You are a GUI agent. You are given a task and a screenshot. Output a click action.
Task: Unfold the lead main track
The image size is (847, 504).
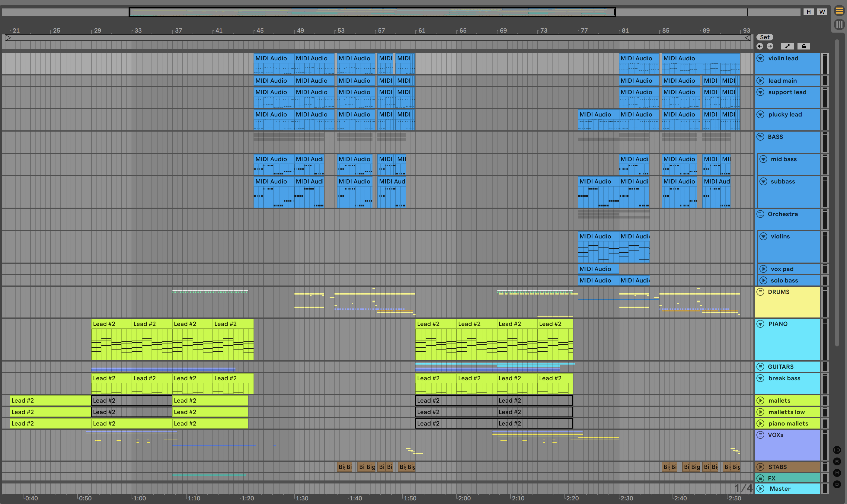pos(760,81)
